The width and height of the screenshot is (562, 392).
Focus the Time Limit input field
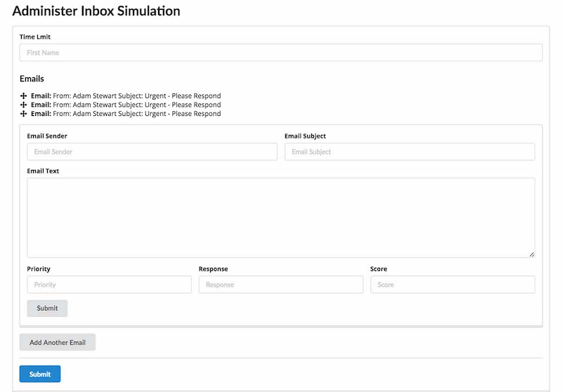pos(281,53)
